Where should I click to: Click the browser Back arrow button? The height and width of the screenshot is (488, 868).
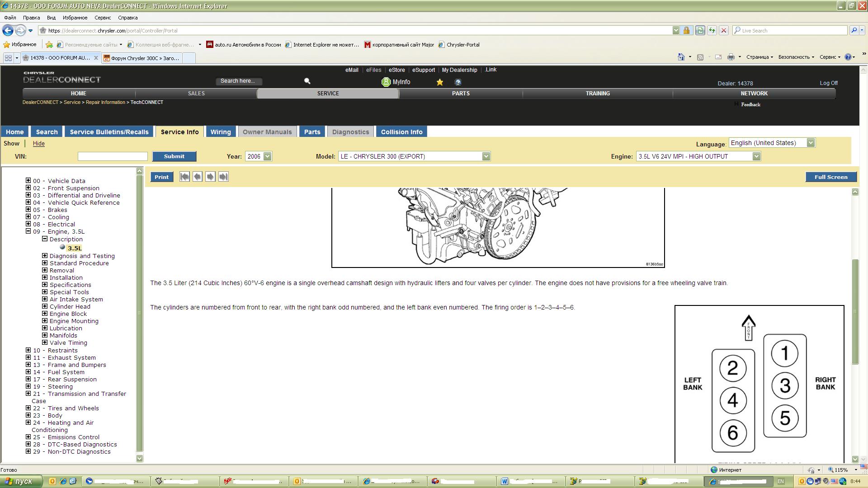[x=8, y=30]
